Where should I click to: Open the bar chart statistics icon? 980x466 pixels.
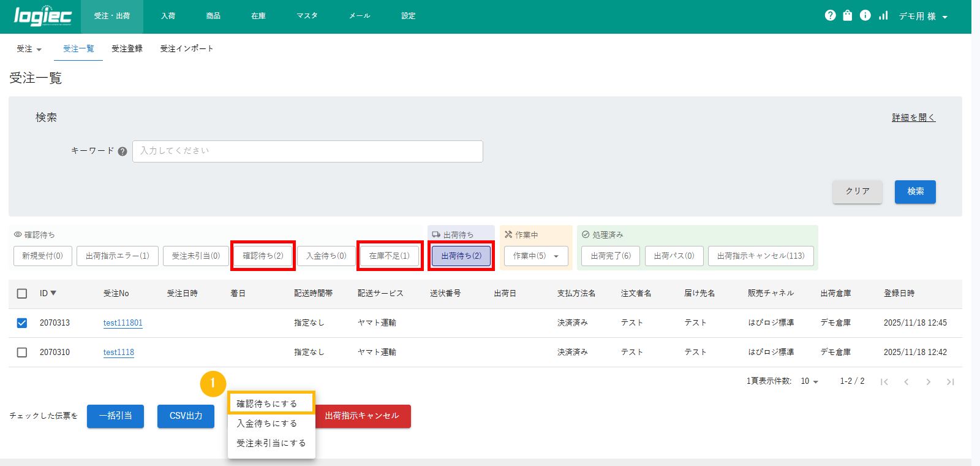click(883, 15)
